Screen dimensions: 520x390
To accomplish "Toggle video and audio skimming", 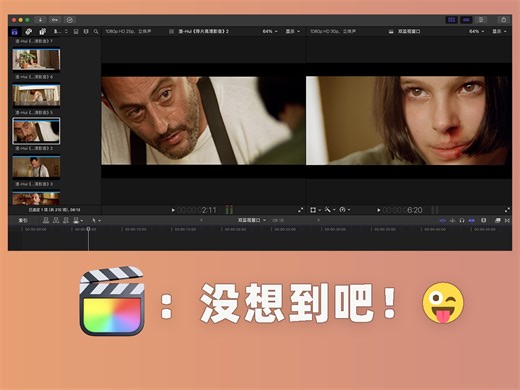I will tap(442, 220).
